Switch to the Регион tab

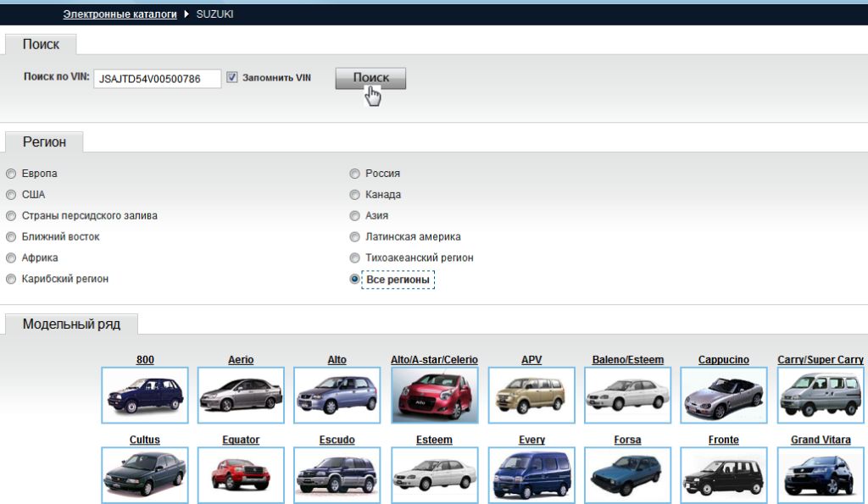pos(44,142)
